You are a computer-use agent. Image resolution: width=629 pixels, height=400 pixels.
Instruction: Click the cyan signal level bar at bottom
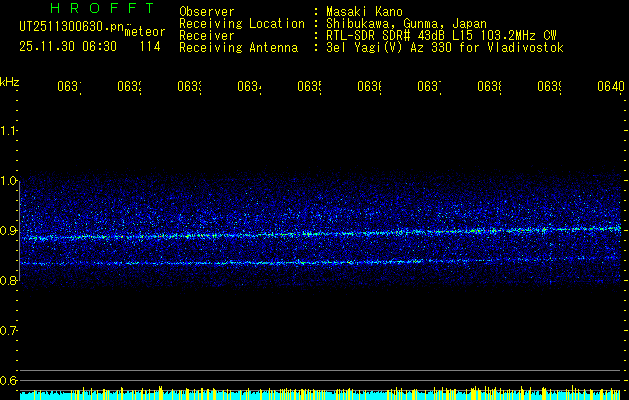pos(320,396)
